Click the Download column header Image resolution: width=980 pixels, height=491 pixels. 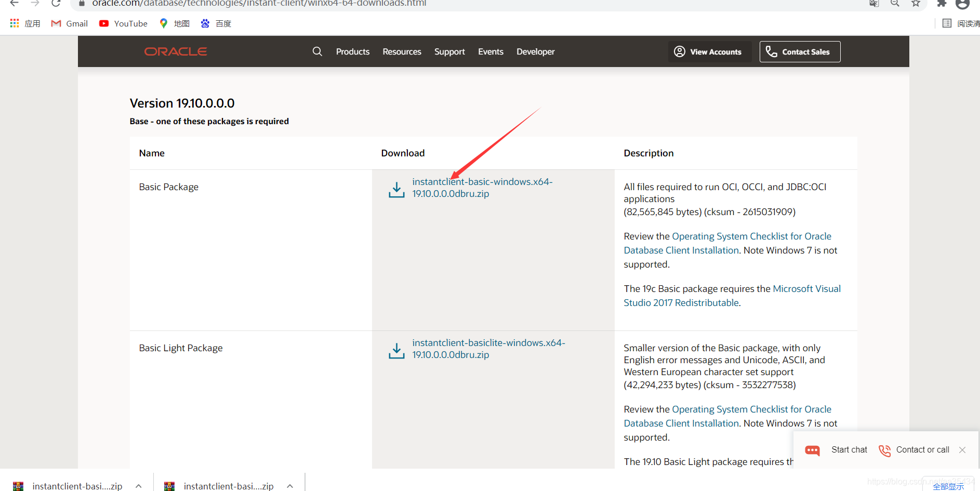click(403, 153)
